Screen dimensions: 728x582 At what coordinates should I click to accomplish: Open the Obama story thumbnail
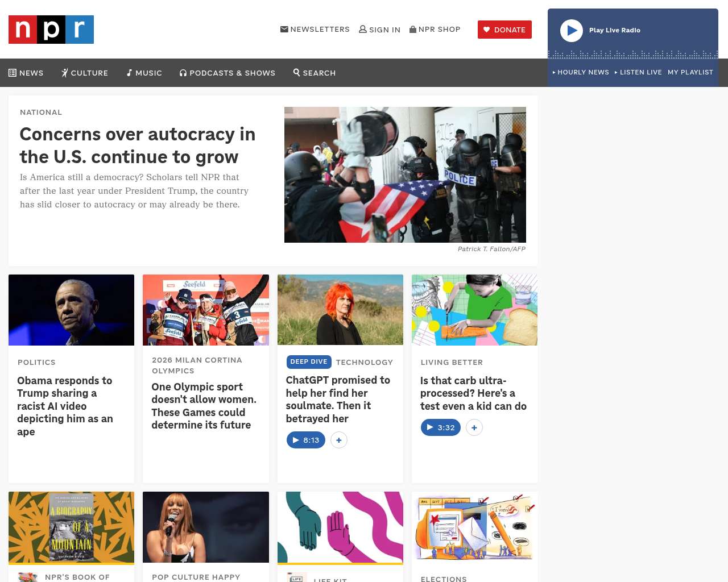(72, 310)
